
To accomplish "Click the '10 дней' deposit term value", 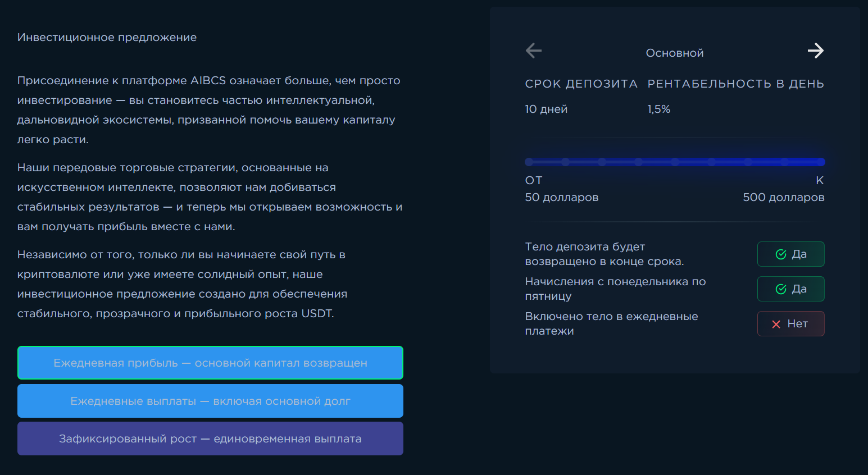I will tap(546, 109).
